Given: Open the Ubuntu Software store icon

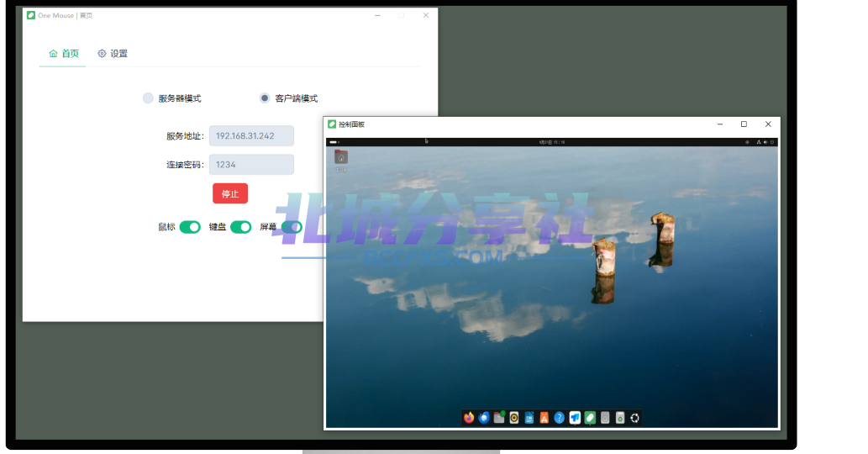Looking at the screenshot, I should point(544,418).
